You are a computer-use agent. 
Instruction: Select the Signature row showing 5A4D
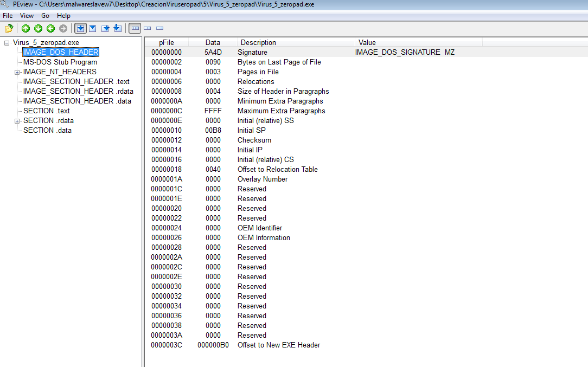pos(271,52)
